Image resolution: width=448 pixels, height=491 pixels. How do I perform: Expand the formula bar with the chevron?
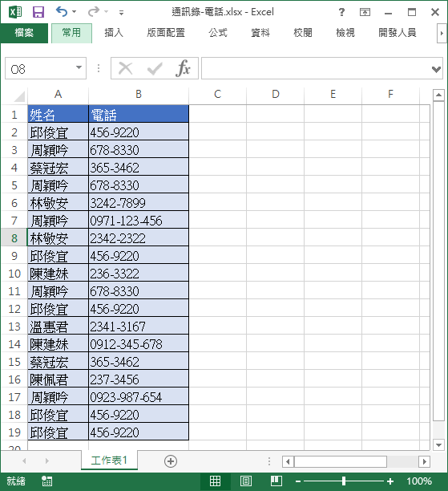click(437, 69)
